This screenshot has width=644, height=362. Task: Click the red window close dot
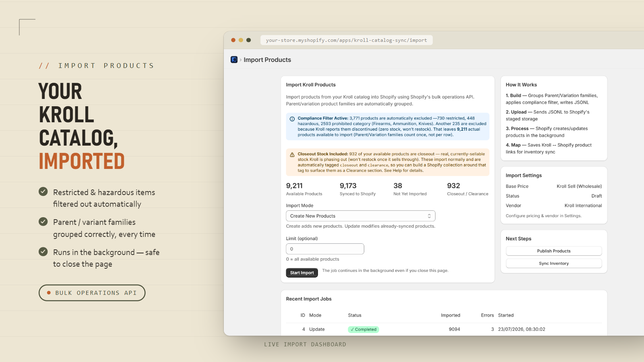[x=233, y=40]
